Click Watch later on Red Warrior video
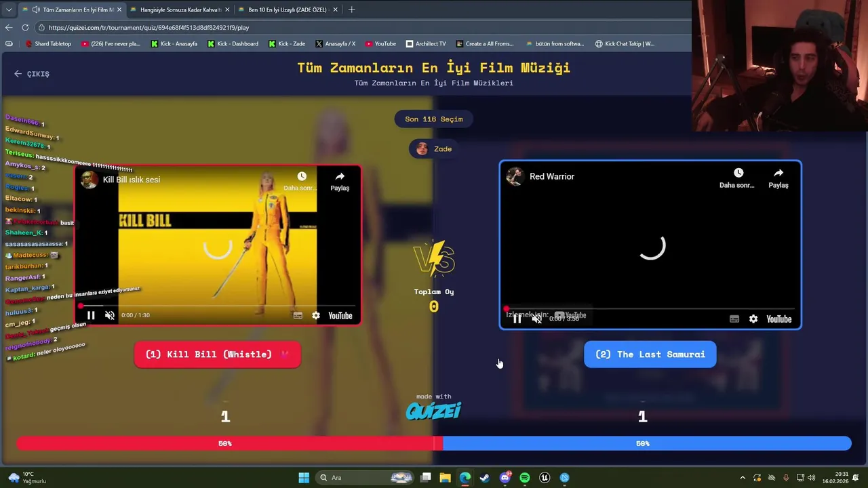Screen dimensions: 868x488 click(x=738, y=178)
